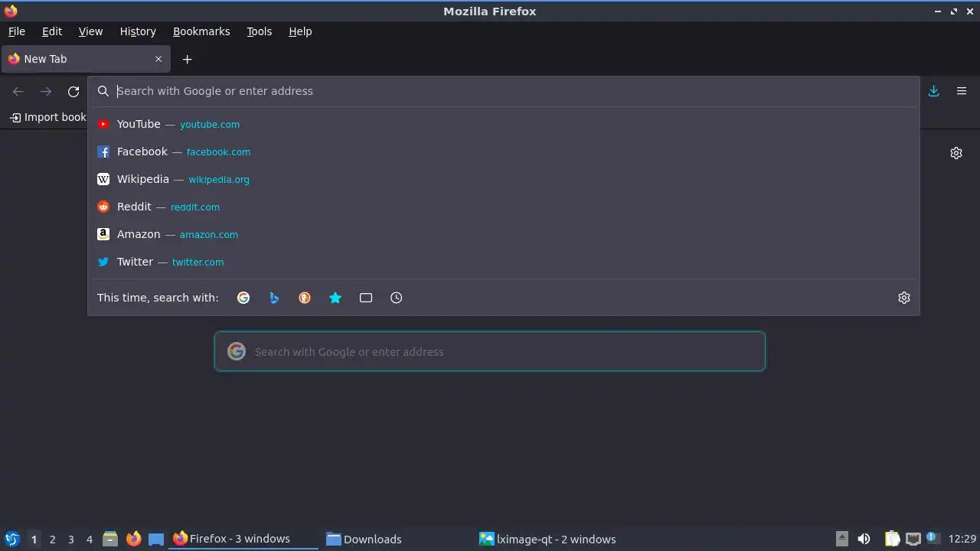Viewport: 980px width, 551px height.
Task: Click the reddit.com URL text
Action: tap(195, 207)
